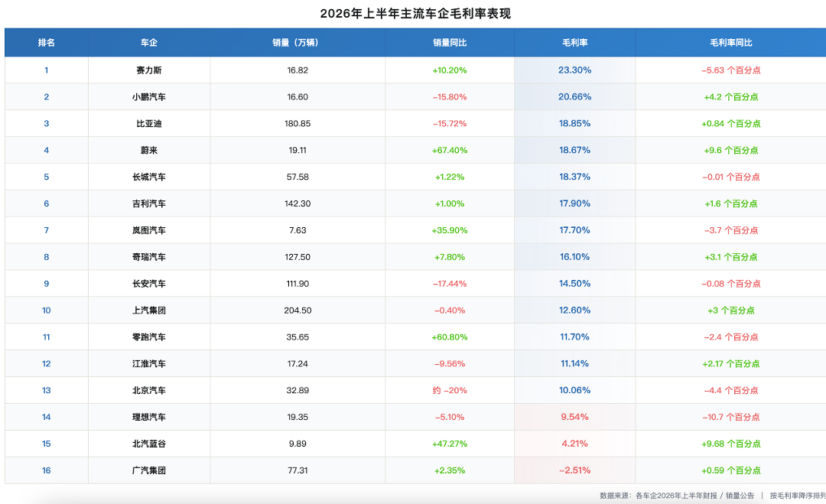Viewport: 826px width, 504px height.
Task: Click the sales change −0.40%
Action: point(450,311)
